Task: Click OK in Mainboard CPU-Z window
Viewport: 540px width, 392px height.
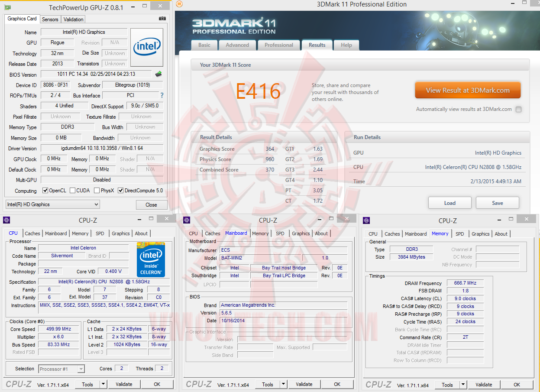Action: (337, 384)
